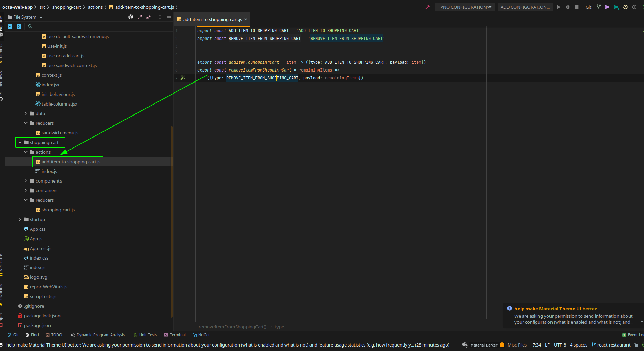Select logo.svg in the tree
The width and height of the screenshot is (644, 351).
[x=38, y=277]
